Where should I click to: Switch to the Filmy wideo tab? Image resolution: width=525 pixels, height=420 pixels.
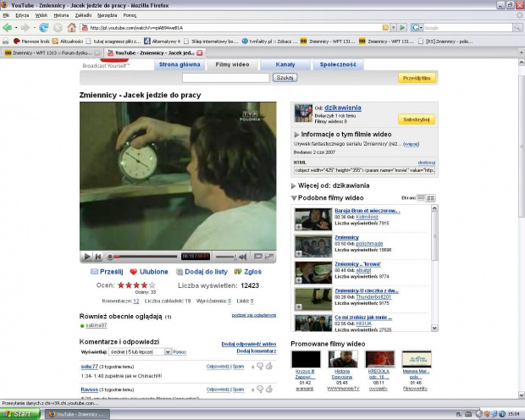coord(232,64)
